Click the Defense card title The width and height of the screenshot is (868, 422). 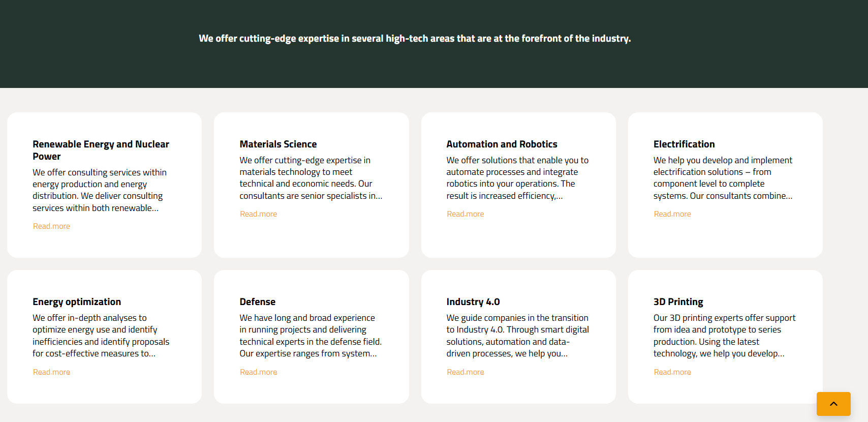click(x=257, y=302)
